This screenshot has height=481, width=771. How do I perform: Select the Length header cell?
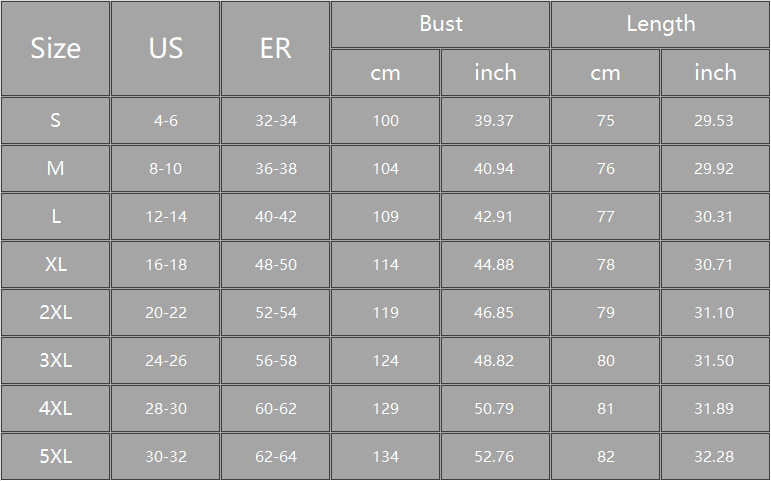click(x=660, y=24)
